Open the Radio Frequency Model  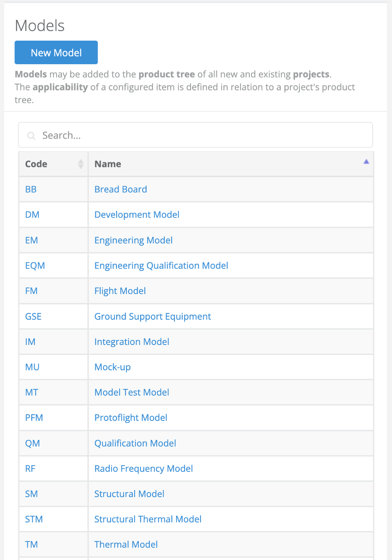143,469
